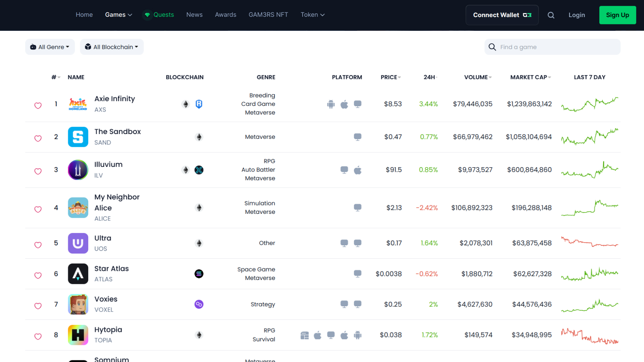Click Illuvium market cap $600,864,860
Image resolution: width=644 pixels, height=362 pixels.
529,170
